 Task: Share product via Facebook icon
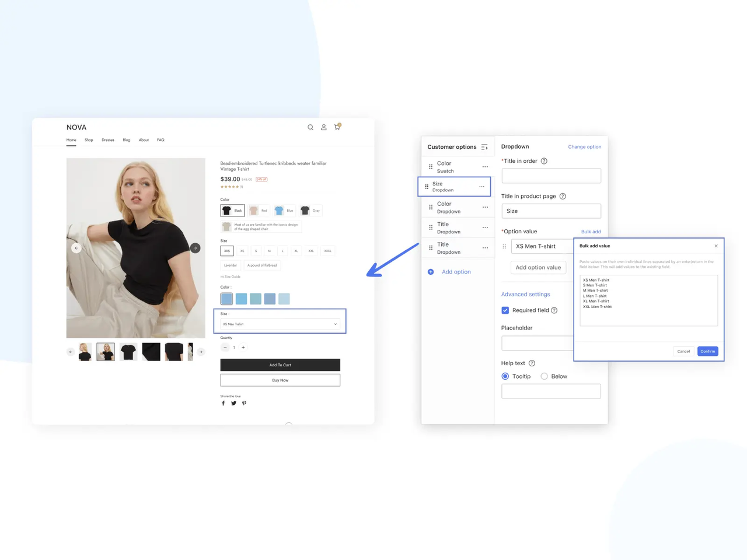(x=223, y=403)
